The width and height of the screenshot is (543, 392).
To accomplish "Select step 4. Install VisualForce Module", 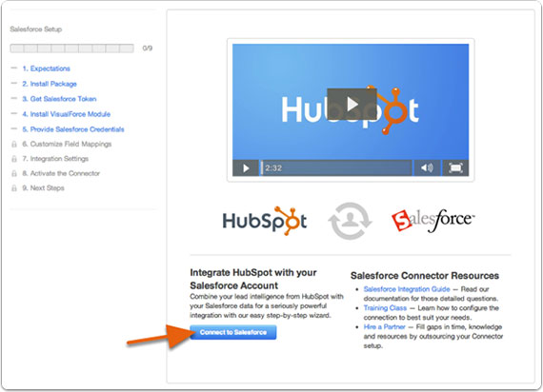I will pyautogui.click(x=66, y=114).
